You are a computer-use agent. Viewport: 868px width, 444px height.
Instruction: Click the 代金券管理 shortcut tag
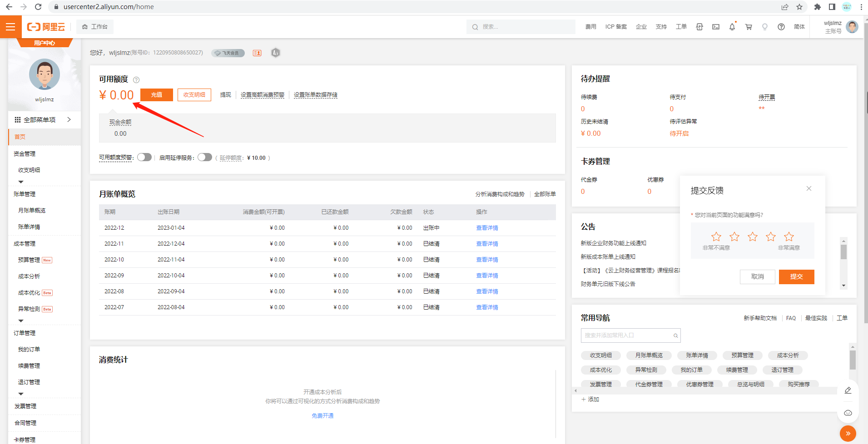coord(649,385)
